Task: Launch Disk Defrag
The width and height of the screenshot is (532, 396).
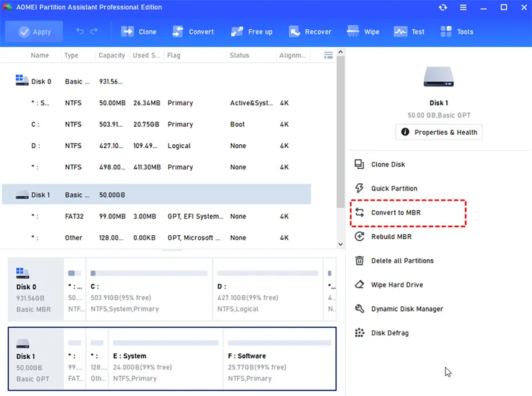Action: click(390, 333)
